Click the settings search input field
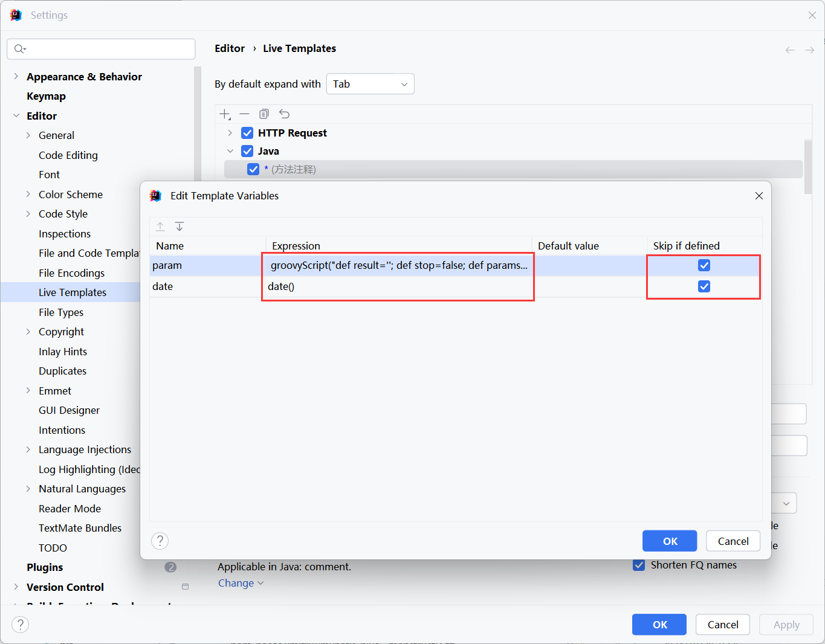This screenshot has width=825, height=644. (x=101, y=49)
